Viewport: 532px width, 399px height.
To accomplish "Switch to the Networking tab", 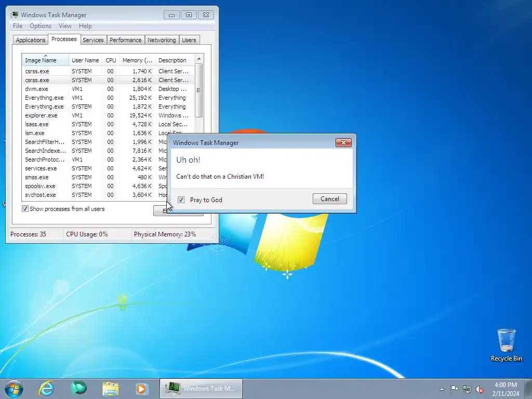I will (x=162, y=40).
